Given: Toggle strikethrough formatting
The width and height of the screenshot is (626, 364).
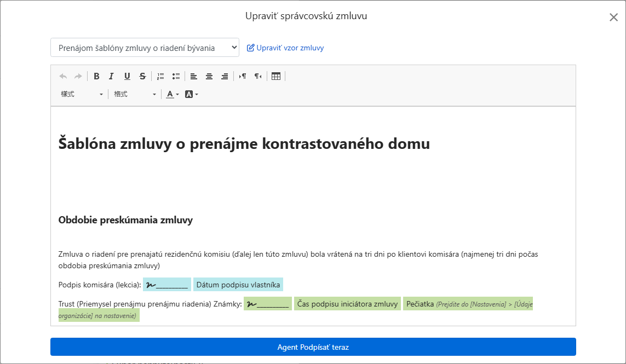Looking at the screenshot, I should click(x=142, y=76).
